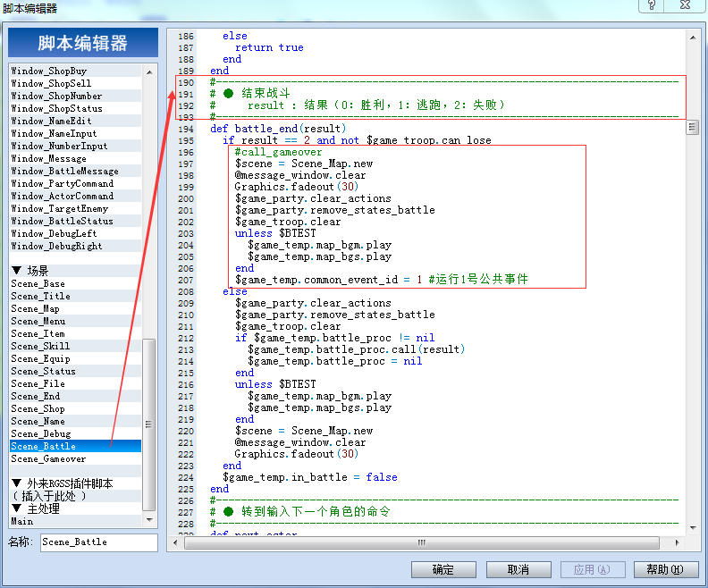Select Window_NameEdit script
708x588 pixels.
click(x=76, y=121)
